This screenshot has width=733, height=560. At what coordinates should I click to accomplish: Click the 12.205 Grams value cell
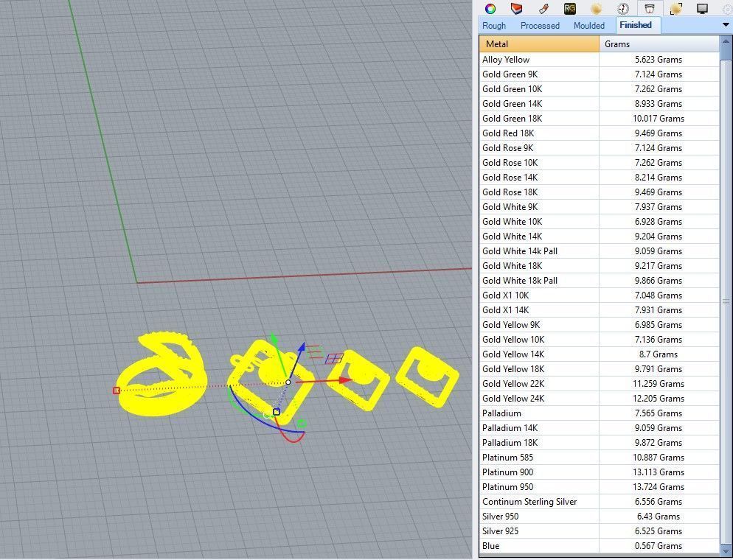[x=659, y=399]
